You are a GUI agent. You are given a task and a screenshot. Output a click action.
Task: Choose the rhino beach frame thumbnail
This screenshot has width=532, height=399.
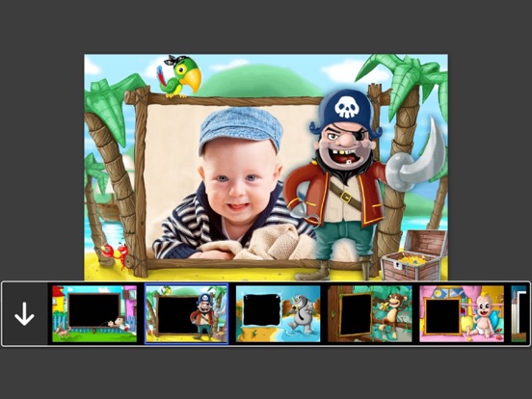point(279,314)
